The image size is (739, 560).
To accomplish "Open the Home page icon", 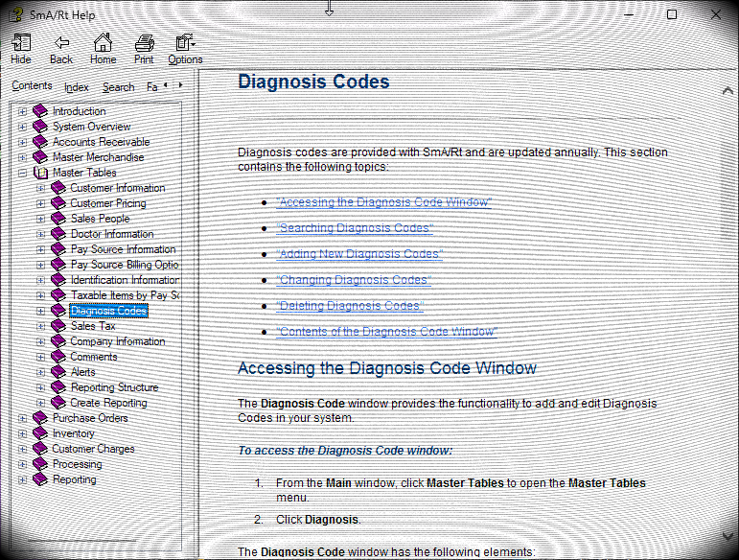I will tap(103, 42).
